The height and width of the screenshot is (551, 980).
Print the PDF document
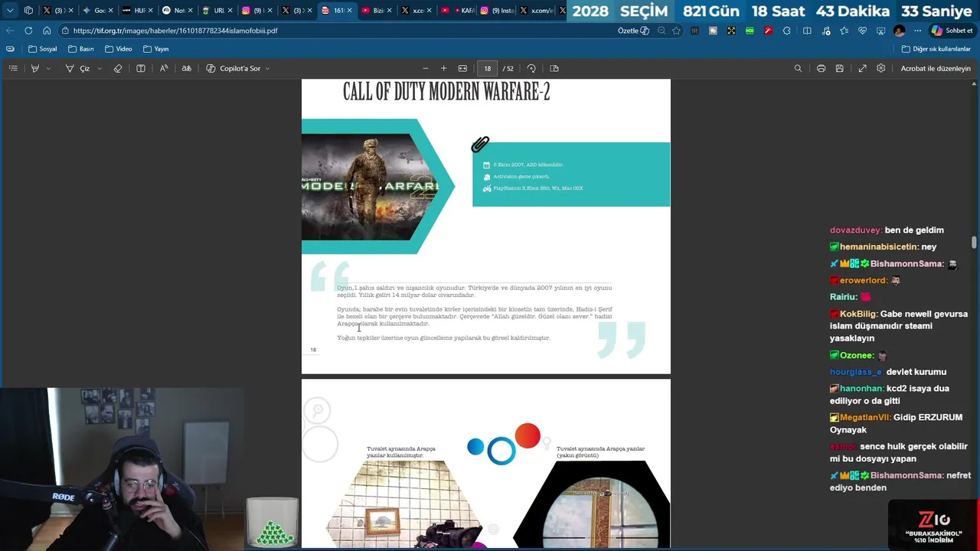pyautogui.click(x=821, y=68)
